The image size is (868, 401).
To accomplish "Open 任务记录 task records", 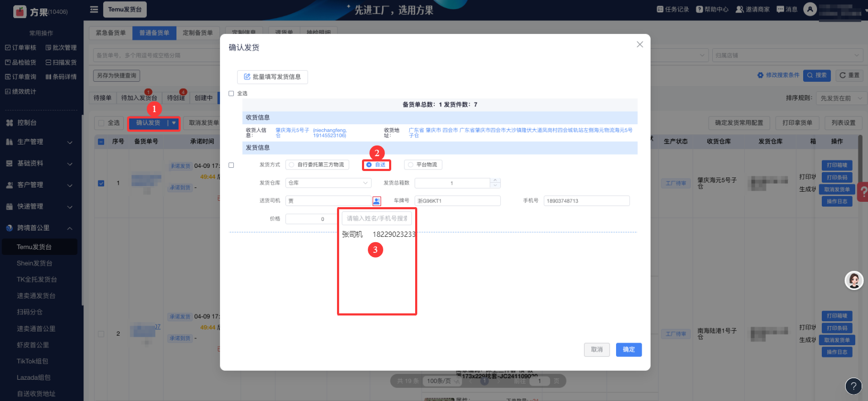I will [672, 10].
